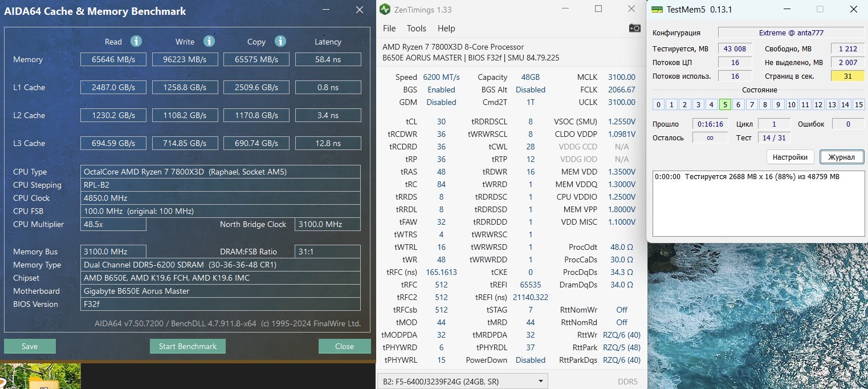Click the Журнал button in TestMem5
The height and width of the screenshot is (389, 868).
coord(841,157)
